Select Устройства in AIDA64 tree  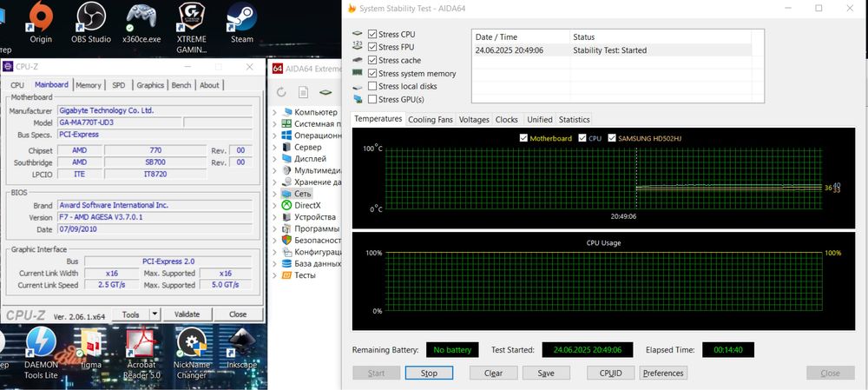pos(315,216)
